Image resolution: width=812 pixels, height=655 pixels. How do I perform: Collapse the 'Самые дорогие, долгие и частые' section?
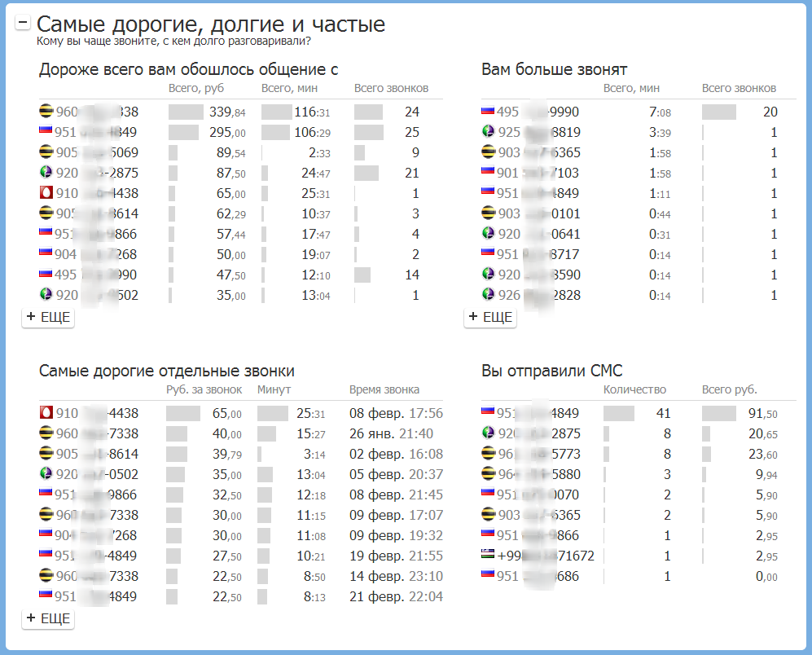point(23,23)
